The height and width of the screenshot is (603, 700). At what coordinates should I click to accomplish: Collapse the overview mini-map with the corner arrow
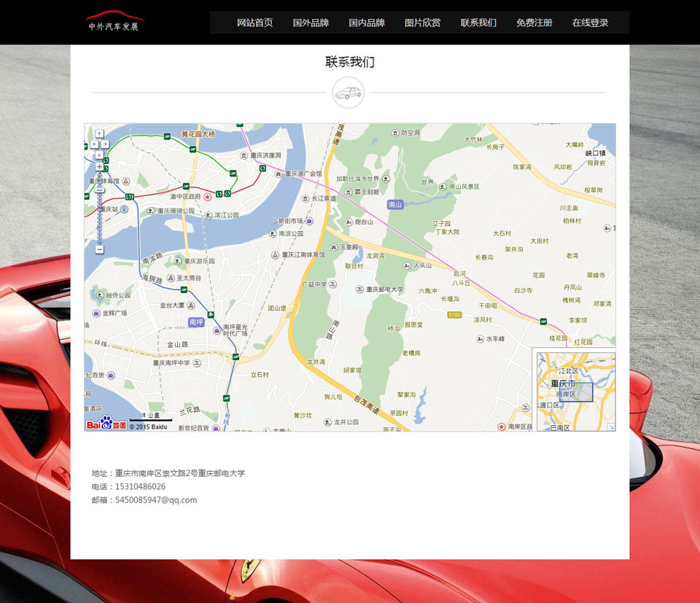(611, 427)
